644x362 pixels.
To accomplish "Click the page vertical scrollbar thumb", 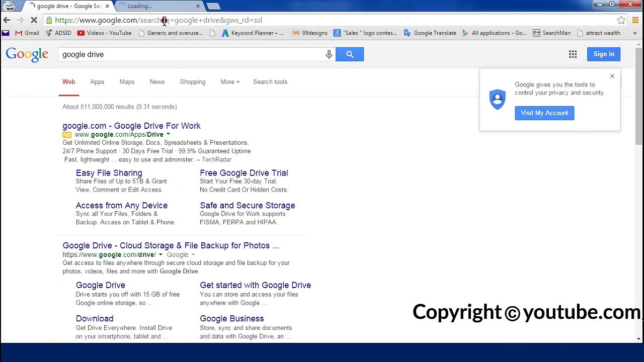I will tap(639, 97).
